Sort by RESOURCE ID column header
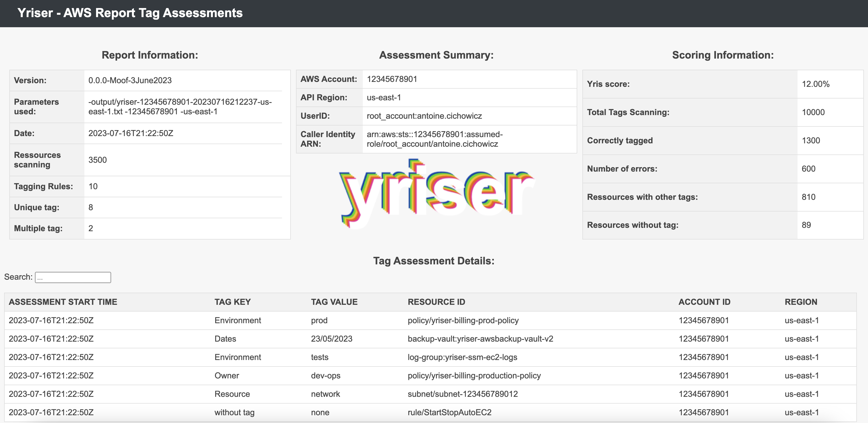Screen dimensions: 868x423 point(436,302)
